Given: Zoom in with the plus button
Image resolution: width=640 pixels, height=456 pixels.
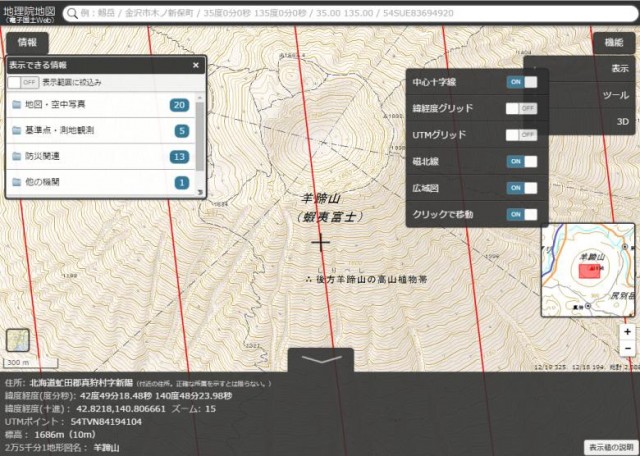Looking at the screenshot, I should [x=627, y=332].
